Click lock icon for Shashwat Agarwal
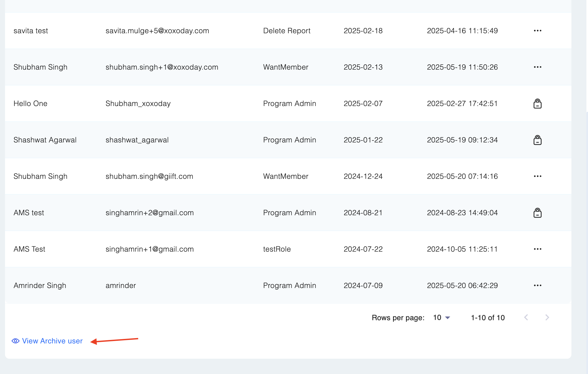The image size is (588, 374). [x=537, y=140]
